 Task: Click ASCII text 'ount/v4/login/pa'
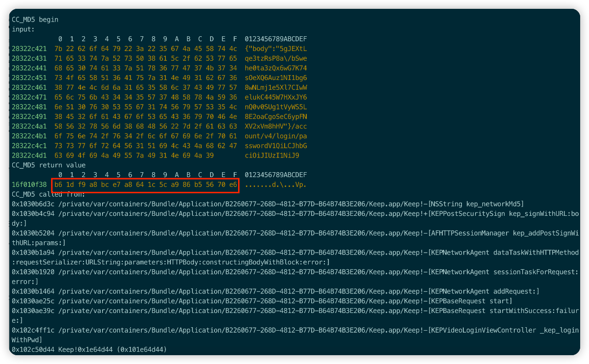tap(276, 136)
